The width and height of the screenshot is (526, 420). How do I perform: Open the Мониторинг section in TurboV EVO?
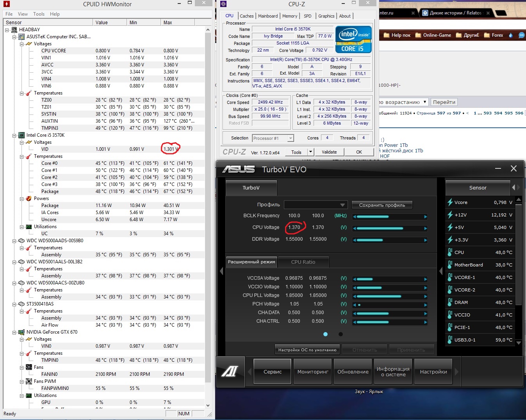tap(313, 372)
